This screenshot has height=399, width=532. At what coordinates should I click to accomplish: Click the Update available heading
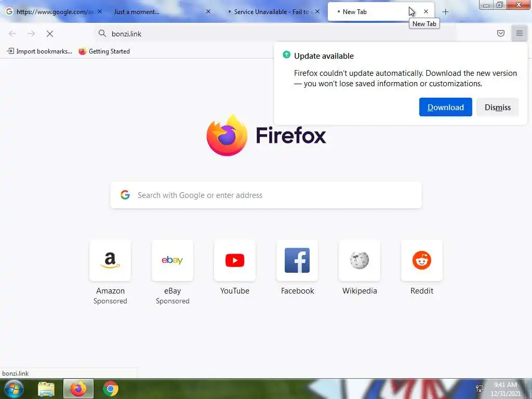pos(324,56)
